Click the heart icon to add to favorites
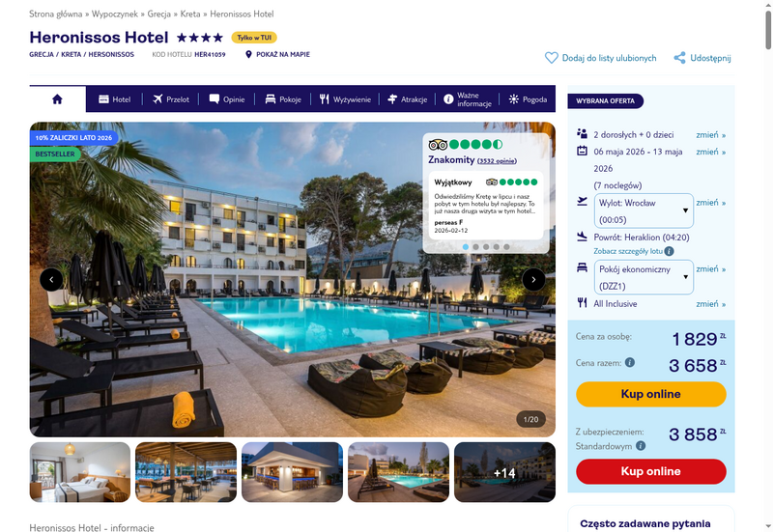Image resolution: width=773 pixels, height=532 pixels. pos(551,58)
